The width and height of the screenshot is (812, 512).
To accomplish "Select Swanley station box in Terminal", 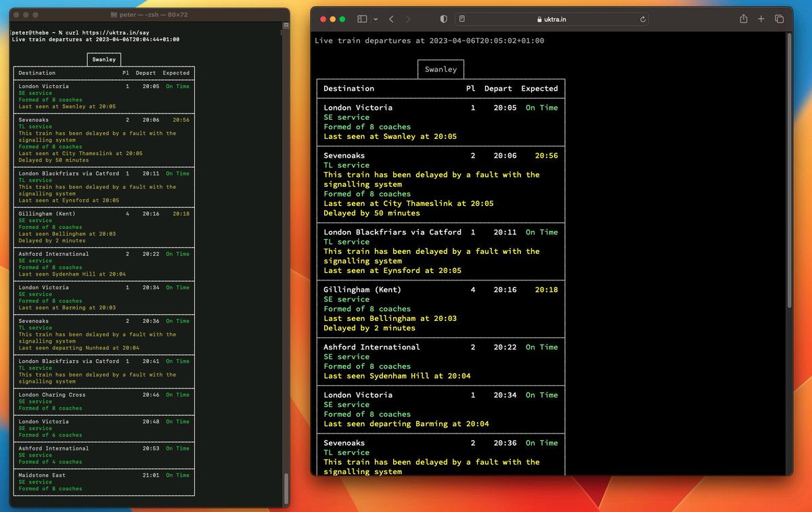I will click(x=104, y=60).
